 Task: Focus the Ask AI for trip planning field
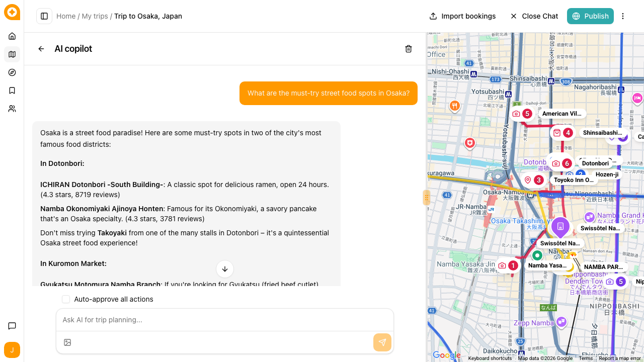[225, 320]
